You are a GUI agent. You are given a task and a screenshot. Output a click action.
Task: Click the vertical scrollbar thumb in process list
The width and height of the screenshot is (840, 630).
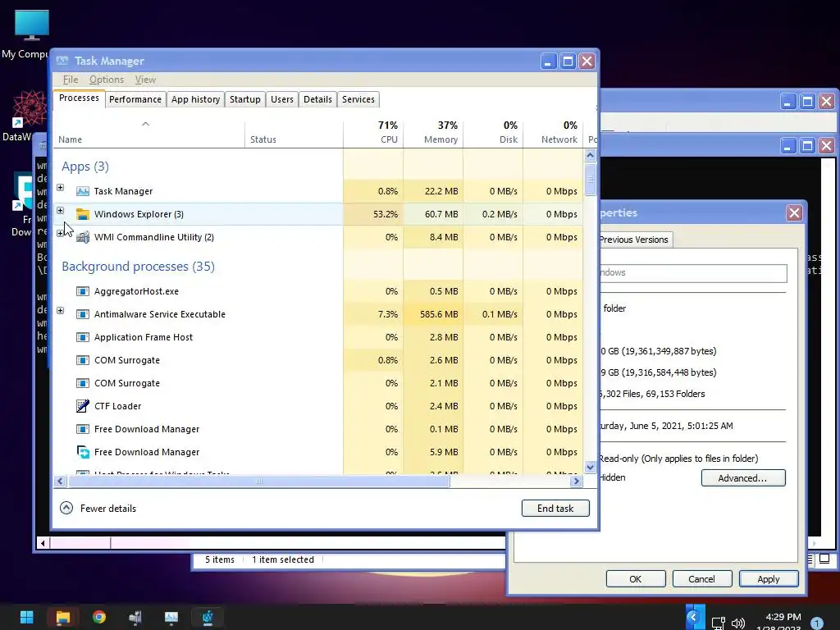(x=591, y=180)
